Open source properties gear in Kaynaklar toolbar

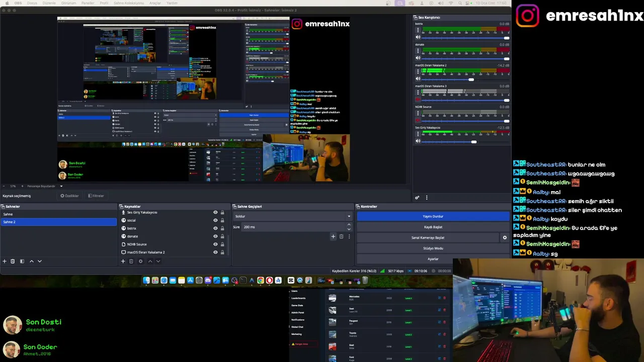[140, 261]
